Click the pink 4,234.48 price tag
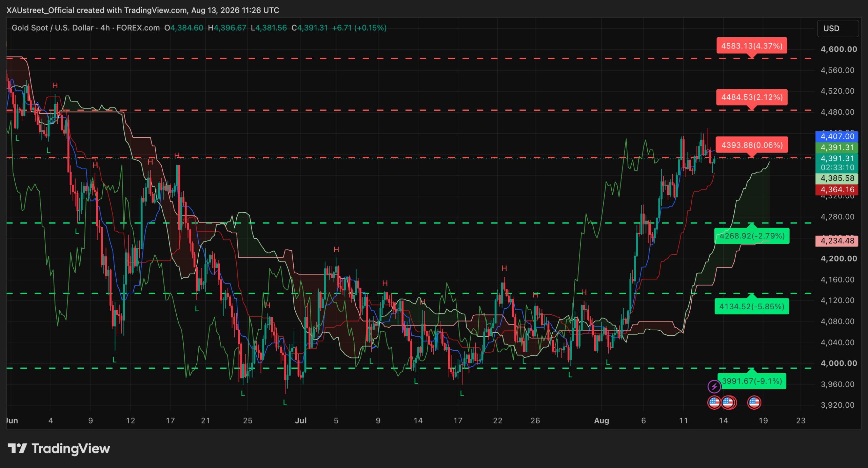Image resolution: width=868 pixels, height=468 pixels. point(837,241)
